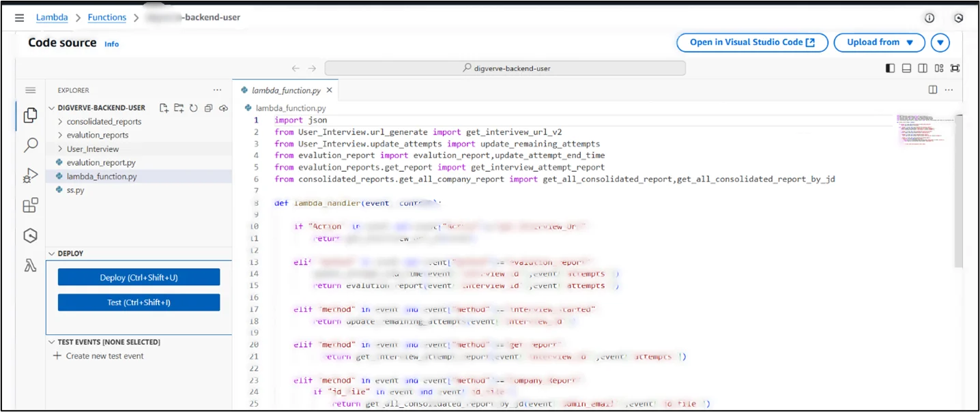Open the Search view in activity bar
This screenshot has width=980, height=412.
(x=30, y=145)
